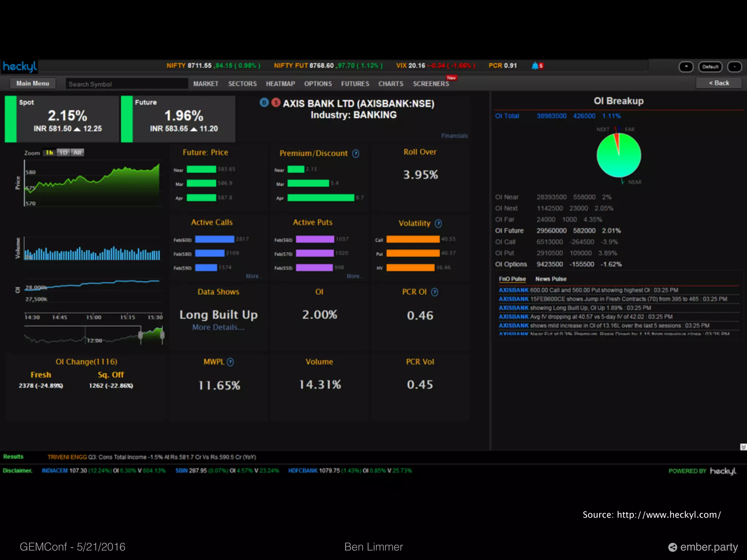The image size is (747, 560).
Task: Click the Search Symbol input field
Action: tap(127, 84)
